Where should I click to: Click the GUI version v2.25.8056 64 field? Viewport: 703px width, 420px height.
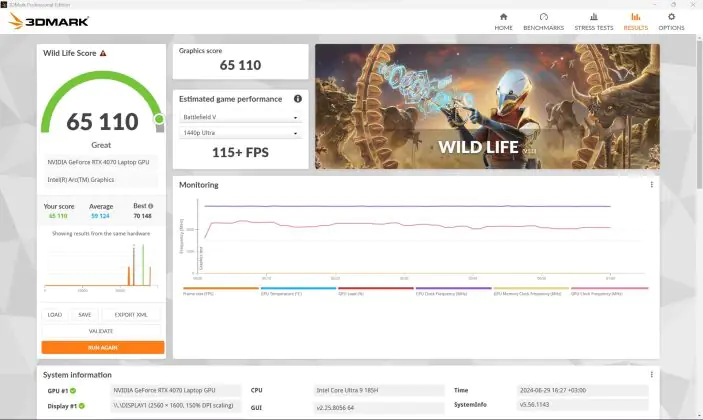[x=379, y=408]
